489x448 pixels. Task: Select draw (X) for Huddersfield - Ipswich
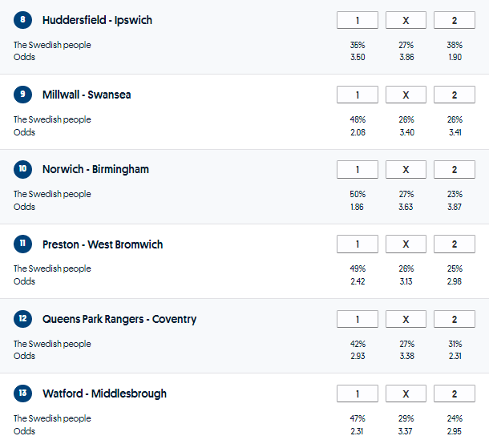(406, 20)
